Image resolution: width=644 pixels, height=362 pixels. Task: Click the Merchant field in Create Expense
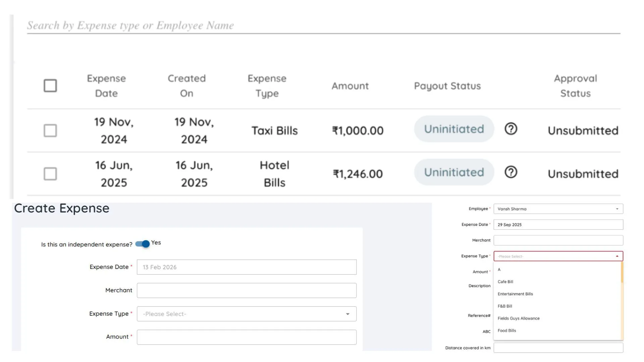247,291
